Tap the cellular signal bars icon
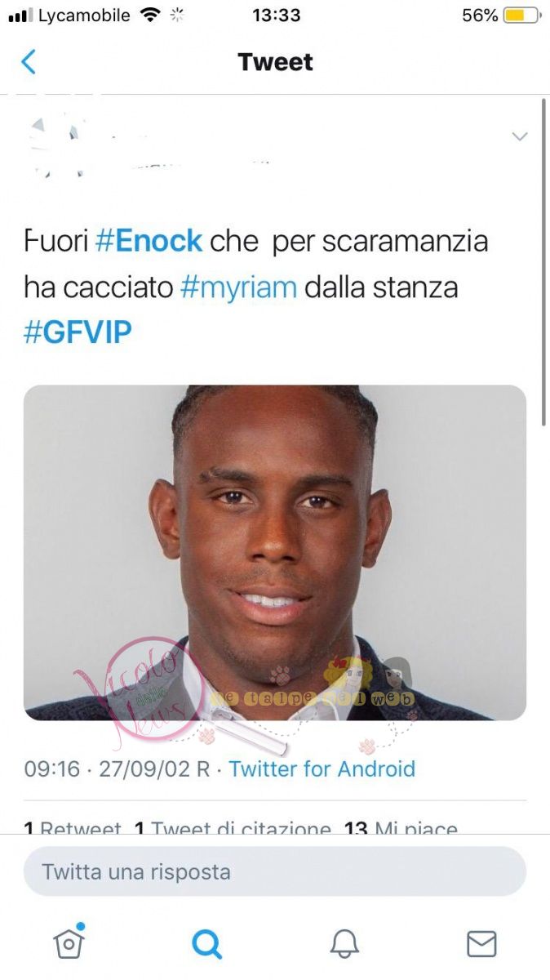550x980 pixels. pyautogui.click(x=20, y=16)
